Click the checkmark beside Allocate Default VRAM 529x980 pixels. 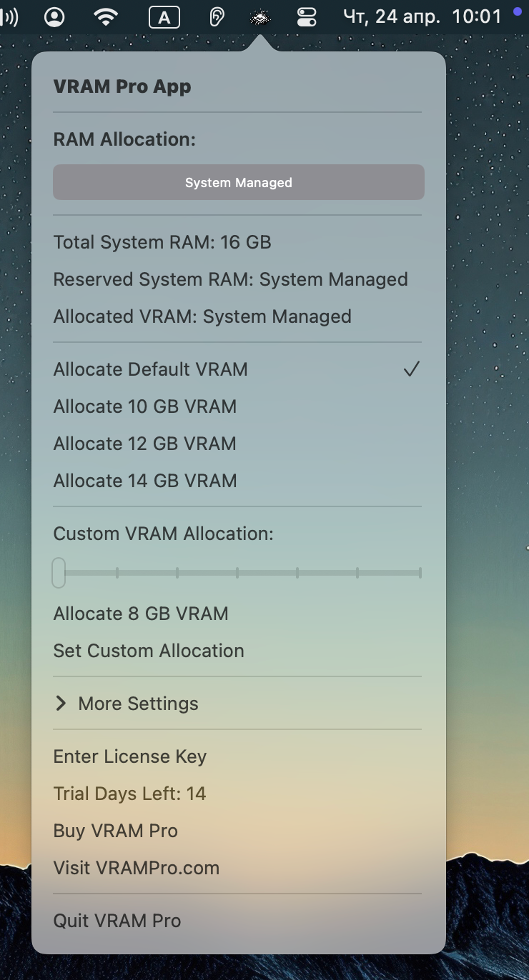tap(411, 369)
